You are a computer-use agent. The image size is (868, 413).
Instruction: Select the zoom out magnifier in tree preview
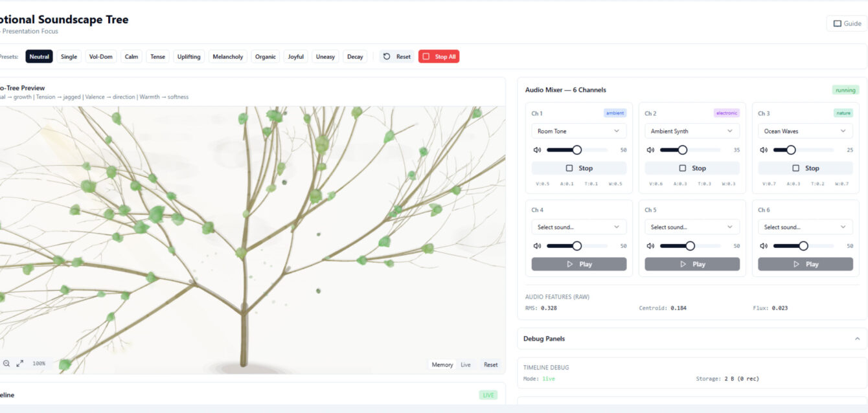[x=6, y=363]
